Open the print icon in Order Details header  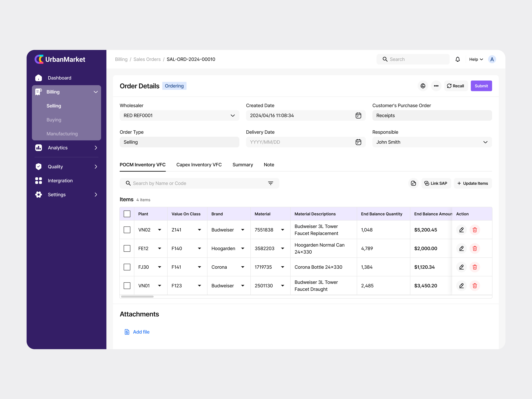pos(423,86)
